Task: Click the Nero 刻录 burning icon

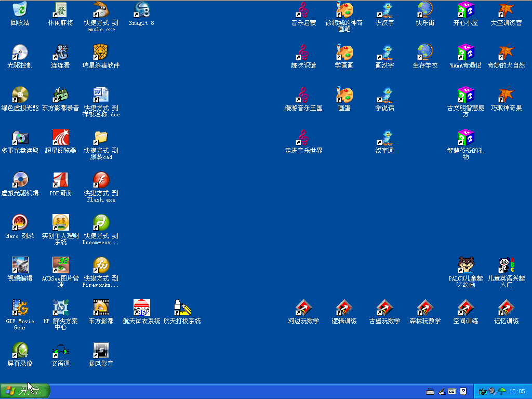Action: 20,223
